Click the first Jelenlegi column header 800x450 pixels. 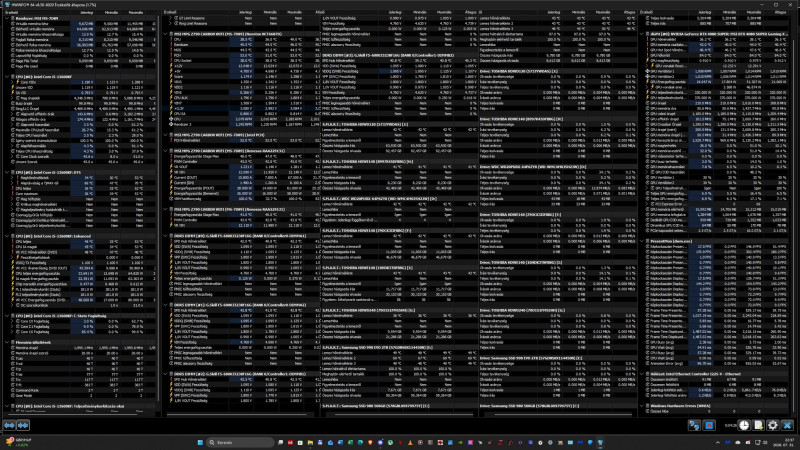click(86, 12)
